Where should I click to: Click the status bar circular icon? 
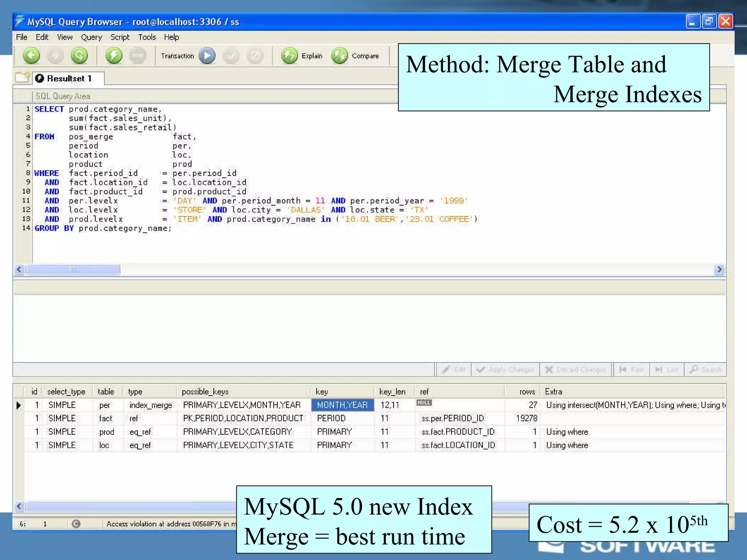(76, 524)
